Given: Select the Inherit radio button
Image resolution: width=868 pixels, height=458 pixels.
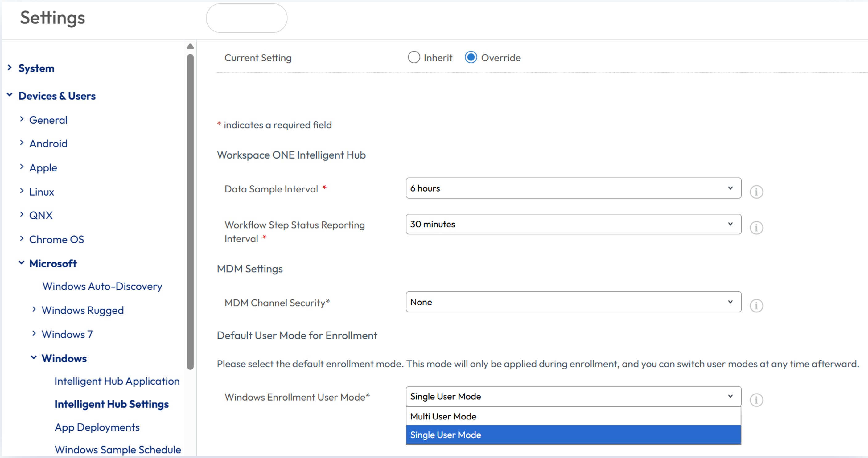Looking at the screenshot, I should (414, 57).
